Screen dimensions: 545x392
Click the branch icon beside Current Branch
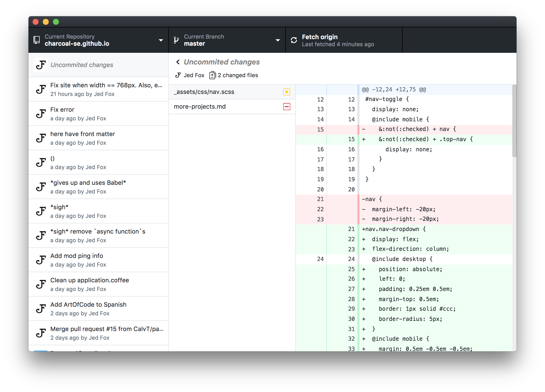pos(176,40)
